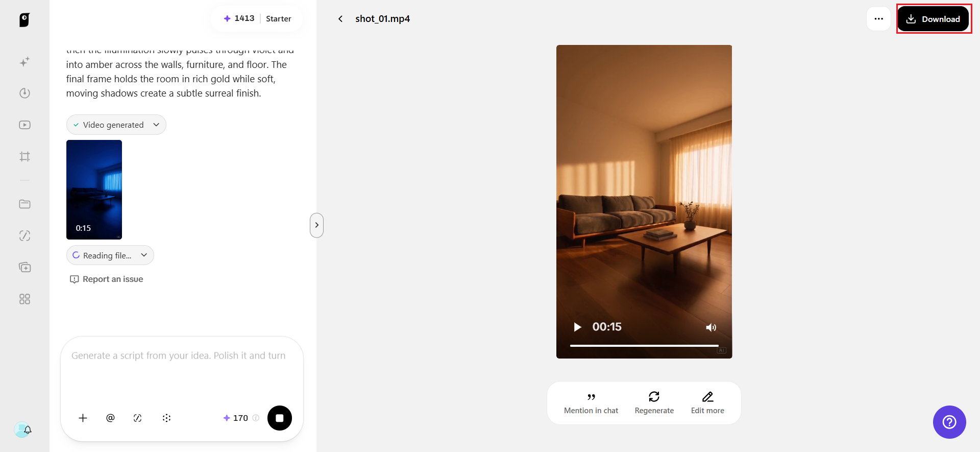Image resolution: width=980 pixels, height=452 pixels.
Task: Play the 00:15 video preview
Action: pyautogui.click(x=577, y=327)
